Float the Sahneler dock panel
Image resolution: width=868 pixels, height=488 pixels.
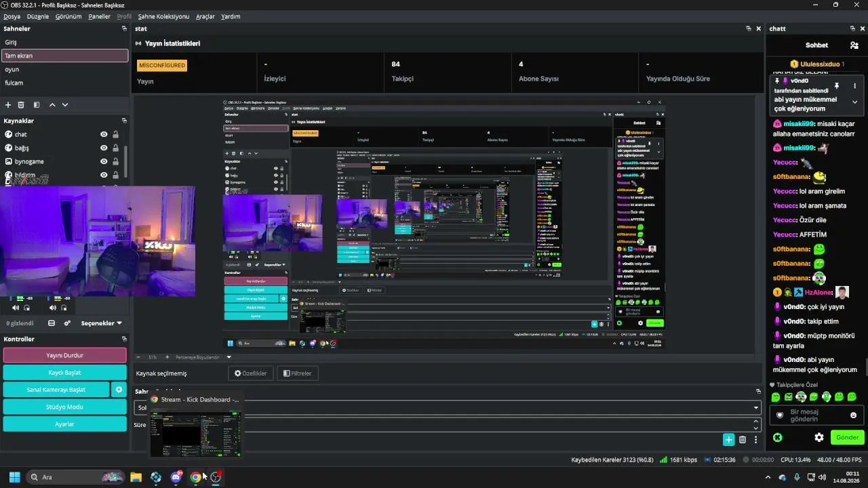click(124, 28)
